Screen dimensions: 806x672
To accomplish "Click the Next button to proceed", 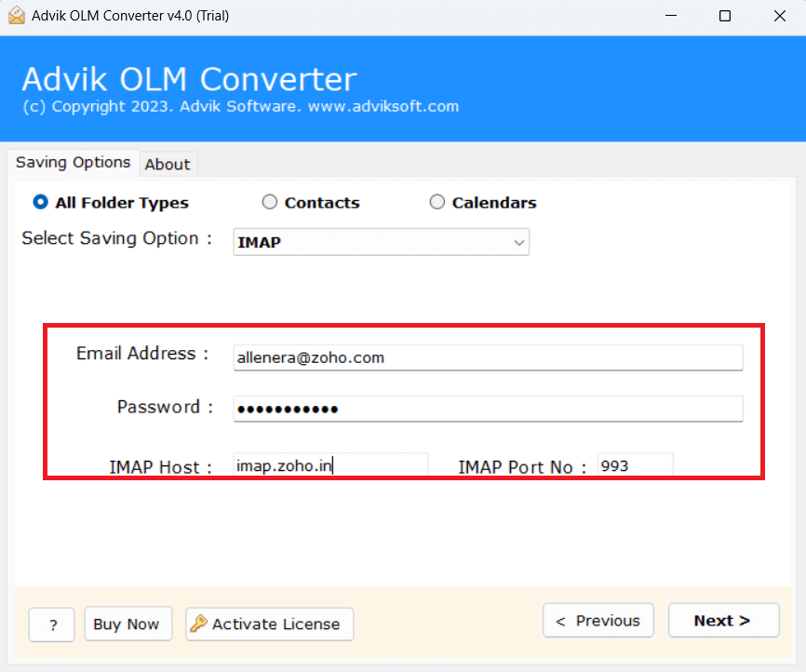I will tap(722, 621).
